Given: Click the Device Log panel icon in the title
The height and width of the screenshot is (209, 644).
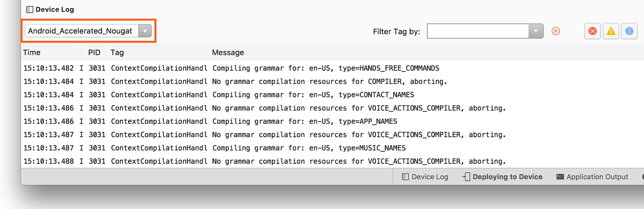Looking at the screenshot, I should (x=30, y=9).
